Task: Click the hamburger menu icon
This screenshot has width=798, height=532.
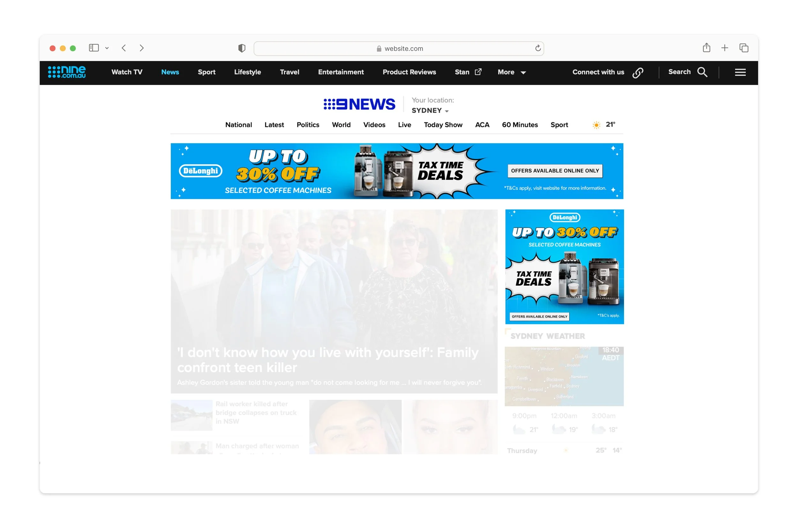Action: tap(740, 72)
